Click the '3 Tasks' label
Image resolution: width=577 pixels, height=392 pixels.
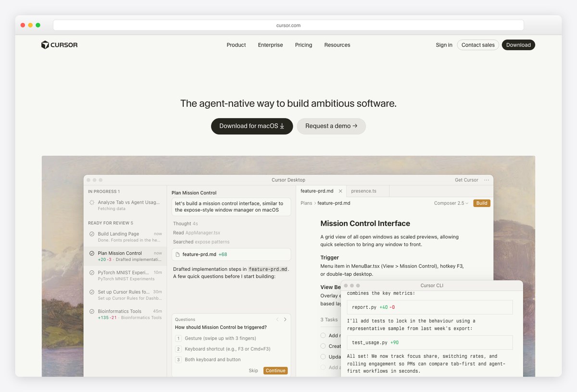pyautogui.click(x=329, y=319)
